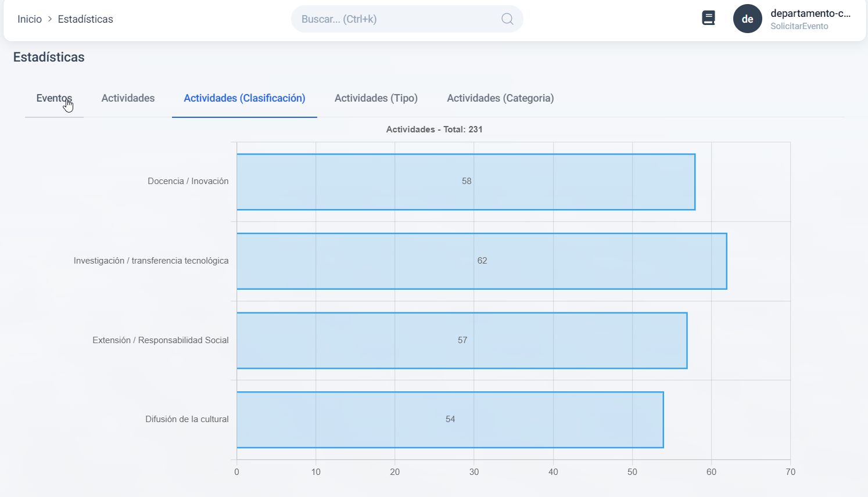Click the Investigación / transferencia tecnológica axis label

point(151,261)
